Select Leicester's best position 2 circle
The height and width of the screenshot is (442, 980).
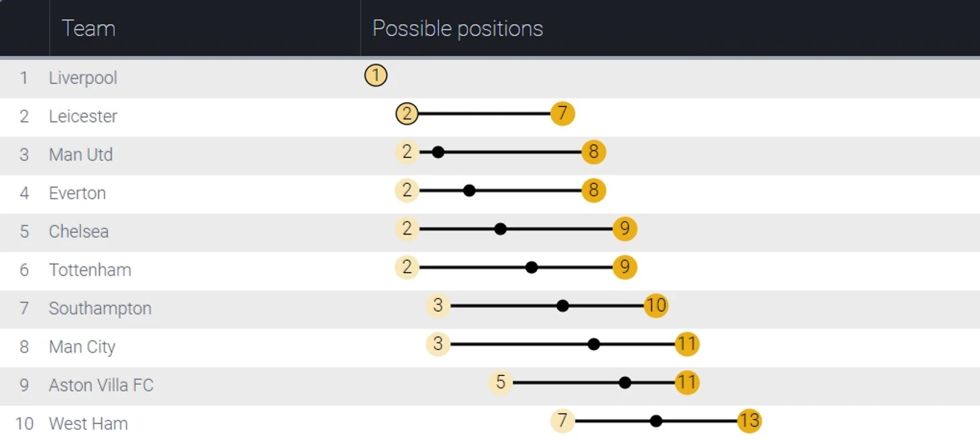point(407,114)
